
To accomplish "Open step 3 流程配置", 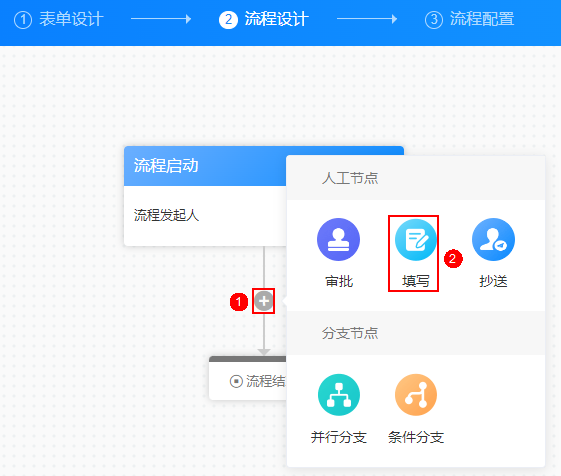I will [x=469, y=19].
